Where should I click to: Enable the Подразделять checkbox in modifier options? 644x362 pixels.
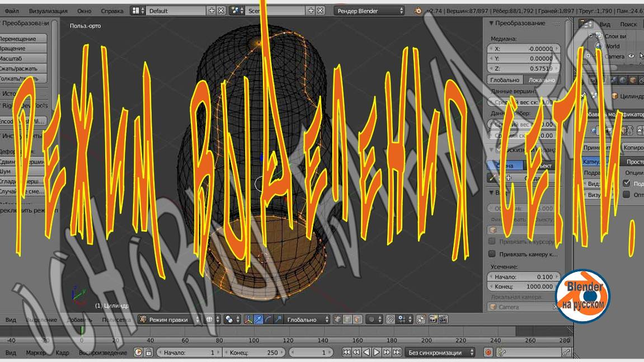tap(626, 182)
